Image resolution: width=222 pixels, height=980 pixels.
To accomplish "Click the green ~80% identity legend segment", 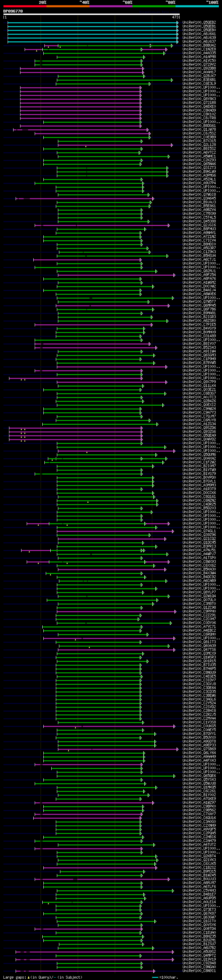I will 154,6.
